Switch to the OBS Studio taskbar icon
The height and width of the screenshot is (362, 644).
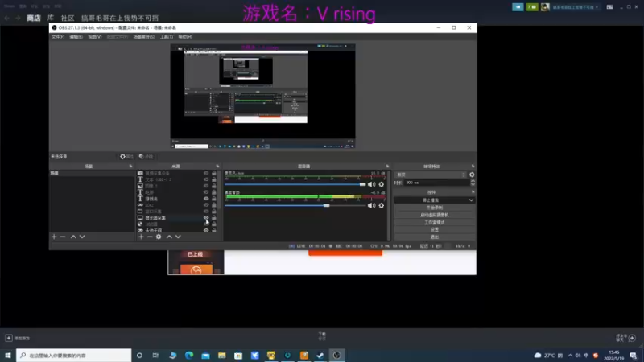click(336, 355)
